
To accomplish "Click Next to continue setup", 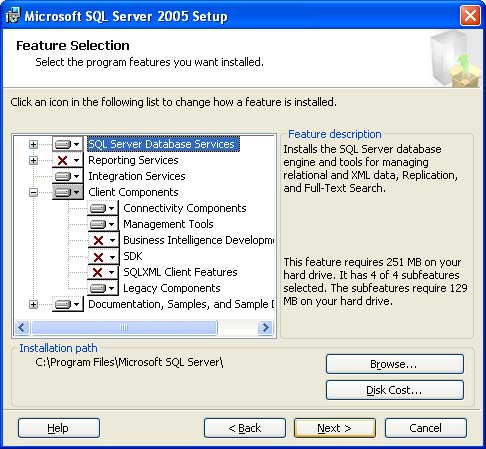I will click(x=335, y=428).
